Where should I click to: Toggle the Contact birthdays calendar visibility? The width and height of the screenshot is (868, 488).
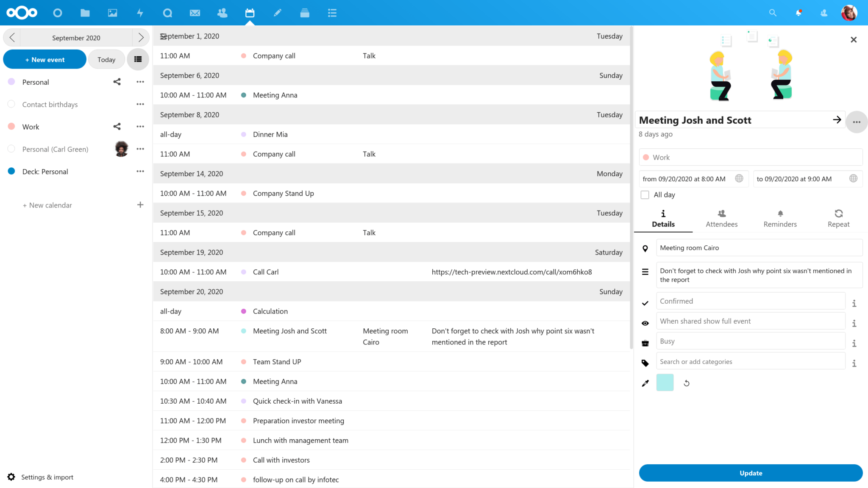tap(11, 104)
